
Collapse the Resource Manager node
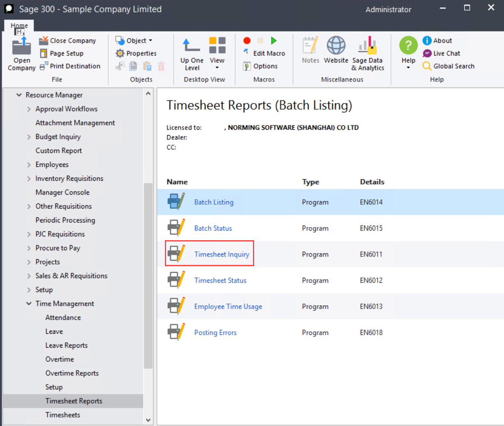pyautogui.click(x=19, y=95)
